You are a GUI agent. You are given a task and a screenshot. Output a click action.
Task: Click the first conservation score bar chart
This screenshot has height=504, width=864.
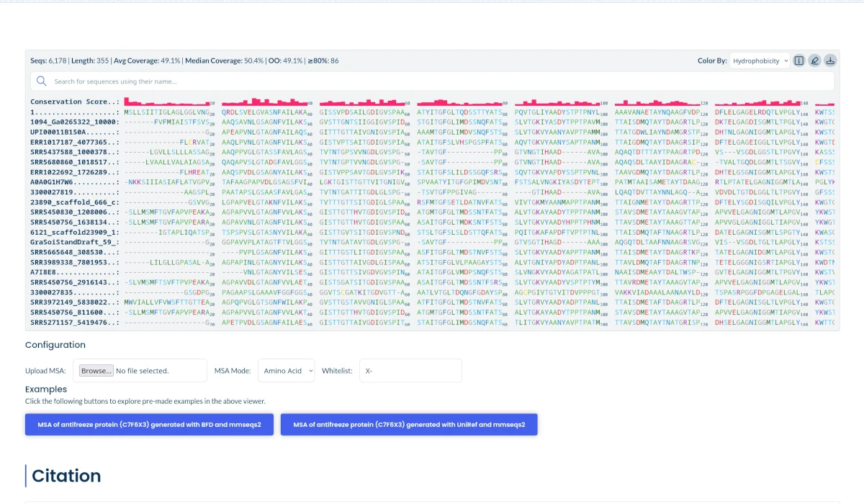(x=169, y=102)
